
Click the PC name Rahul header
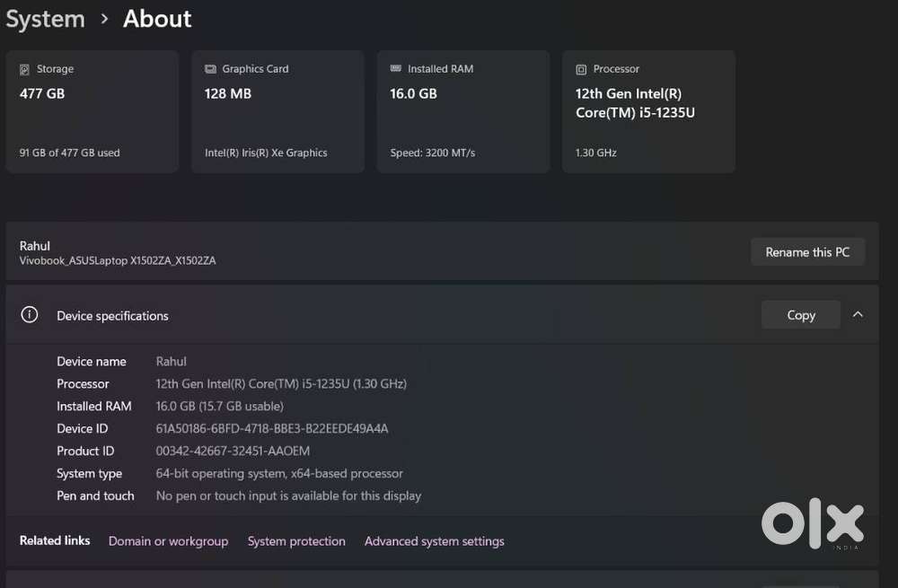[x=35, y=246]
